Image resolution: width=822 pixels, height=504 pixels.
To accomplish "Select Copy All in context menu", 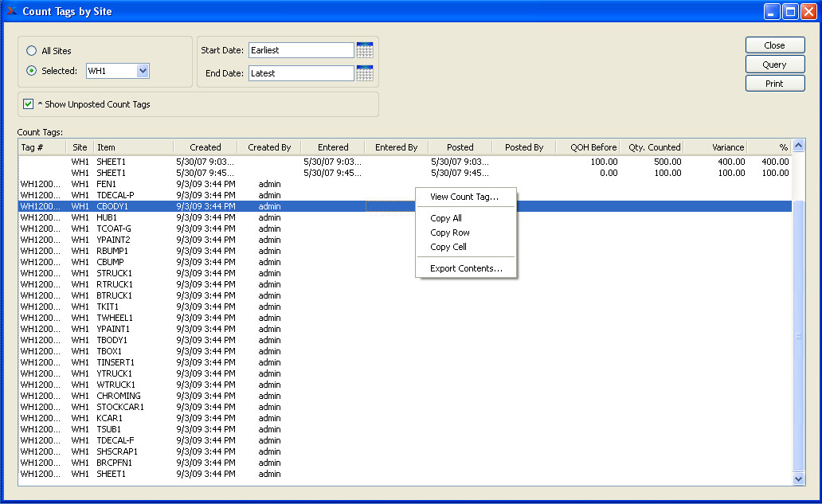I will tap(446, 218).
